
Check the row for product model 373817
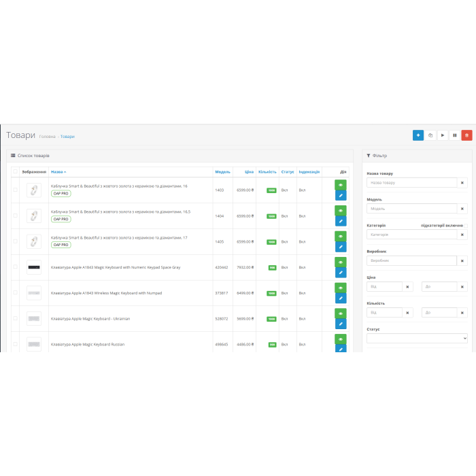(15, 292)
